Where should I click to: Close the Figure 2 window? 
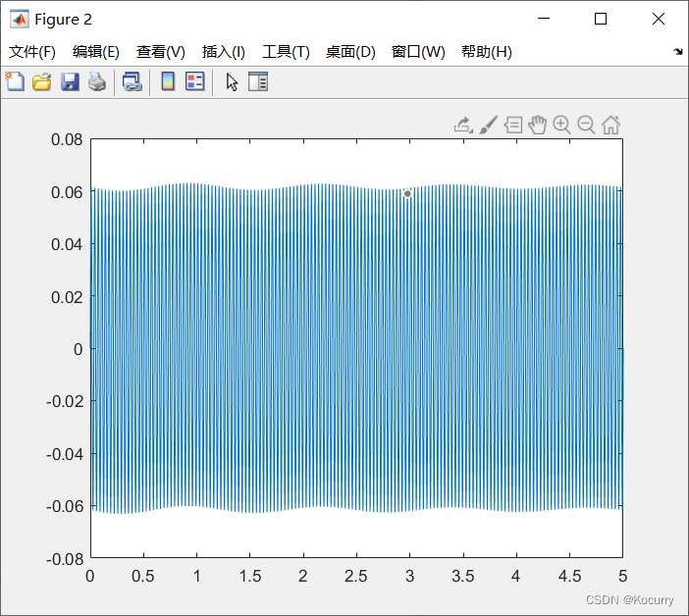coord(659,19)
